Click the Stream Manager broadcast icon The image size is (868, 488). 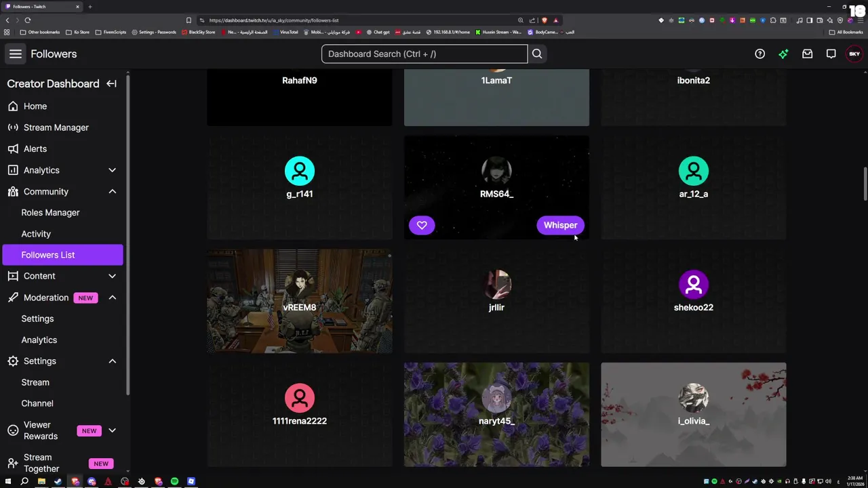tap(13, 127)
